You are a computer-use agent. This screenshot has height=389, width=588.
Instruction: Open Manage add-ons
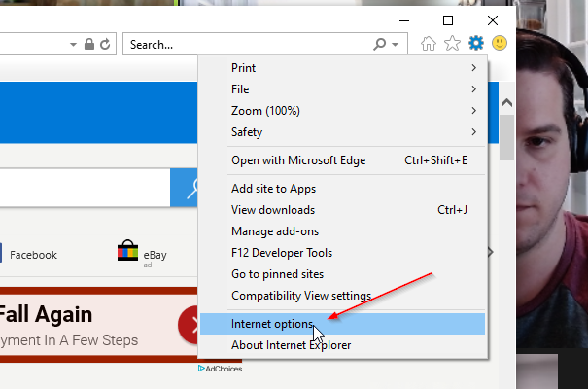pyautogui.click(x=342, y=231)
